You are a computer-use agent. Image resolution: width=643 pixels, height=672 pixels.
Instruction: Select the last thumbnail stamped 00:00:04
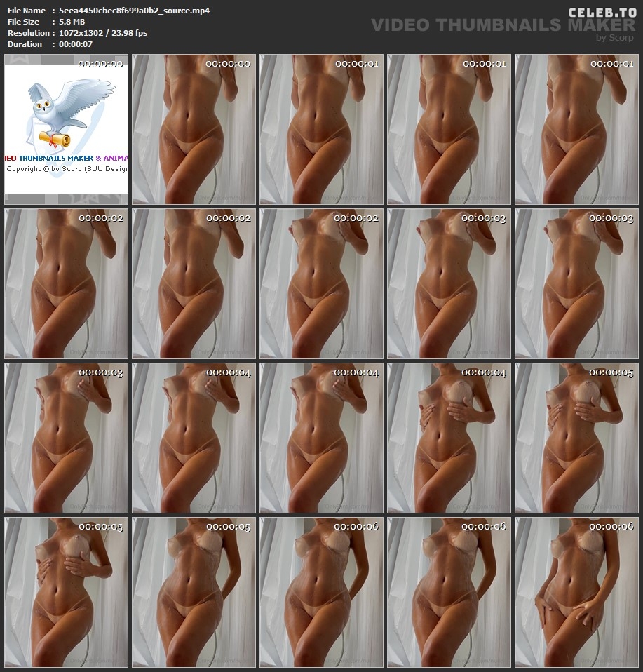(449, 438)
